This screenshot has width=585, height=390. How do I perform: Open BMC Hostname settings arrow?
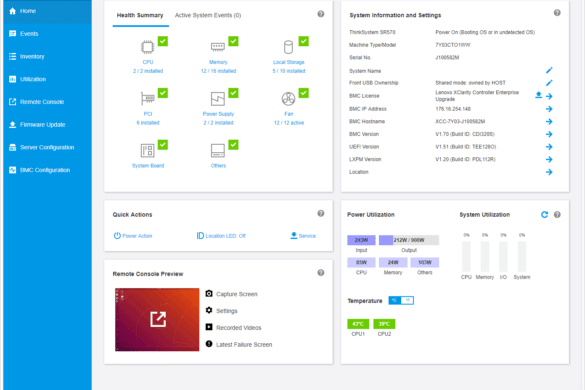pos(549,122)
